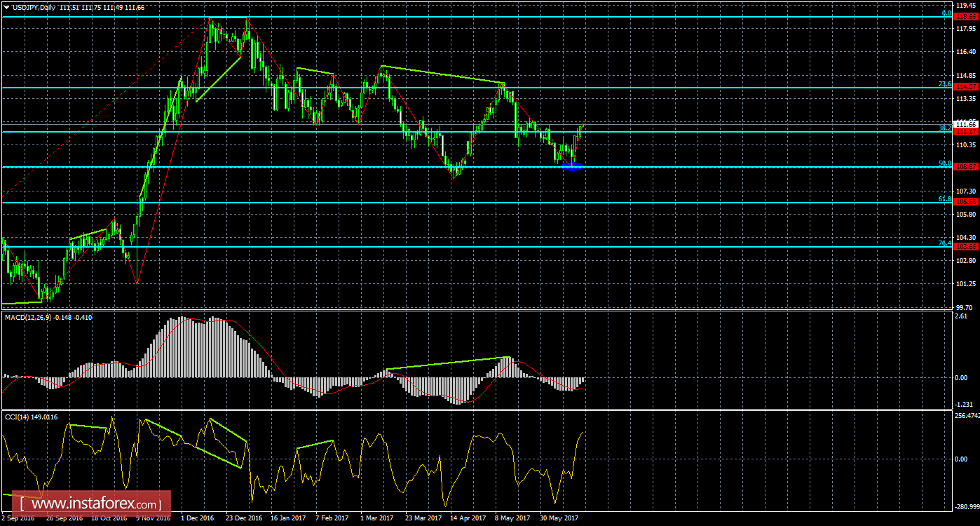Screen dimensions: 980x526
Task: Click the triangle arrow beside USDJPY title
Action: coord(7,6)
